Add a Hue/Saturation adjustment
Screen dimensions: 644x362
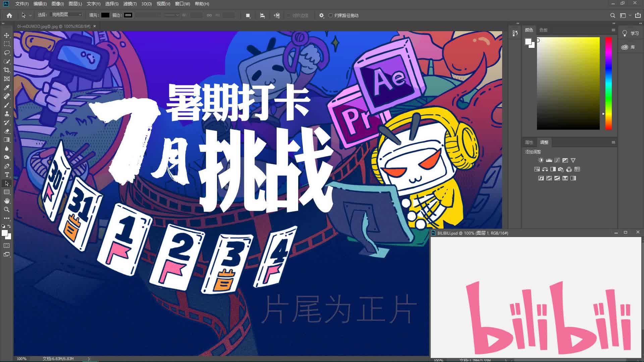(537, 169)
